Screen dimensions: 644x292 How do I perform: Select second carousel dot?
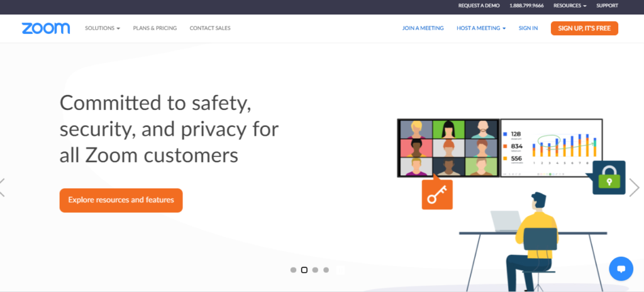304,270
